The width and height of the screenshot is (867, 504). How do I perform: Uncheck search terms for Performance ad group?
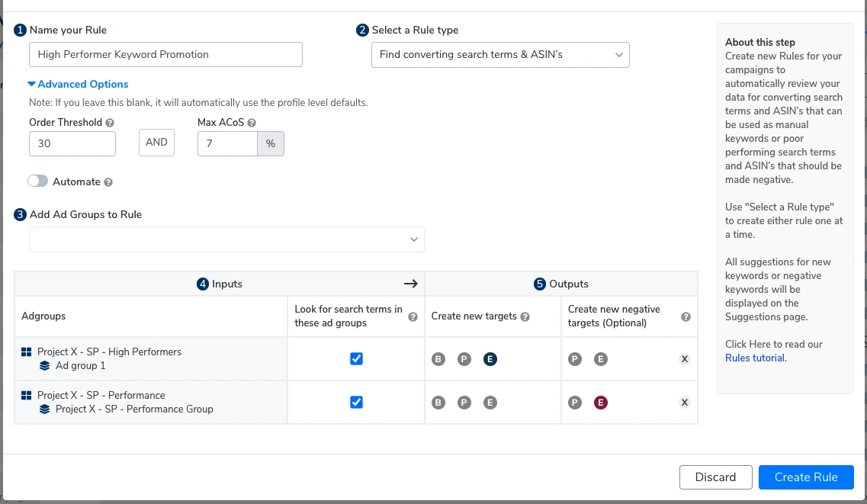point(356,403)
